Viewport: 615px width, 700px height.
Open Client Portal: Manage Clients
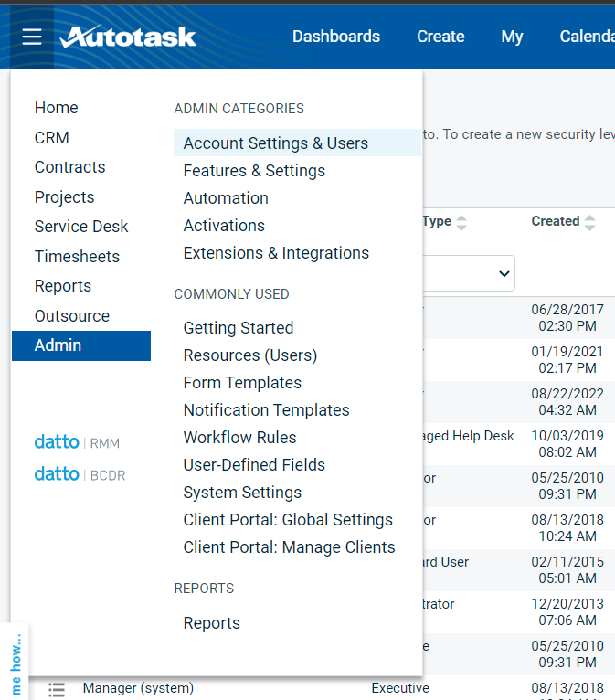click(289, 547)
